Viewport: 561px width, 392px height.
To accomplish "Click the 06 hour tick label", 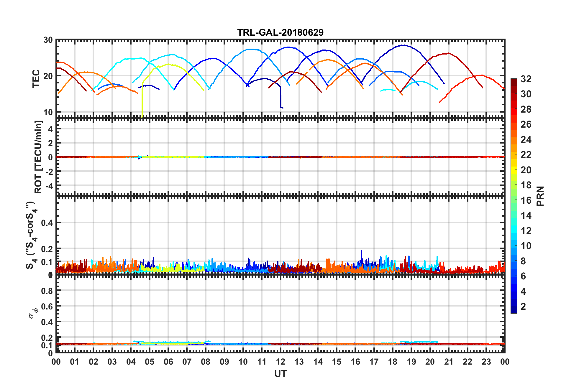I will tap(168, 362).
